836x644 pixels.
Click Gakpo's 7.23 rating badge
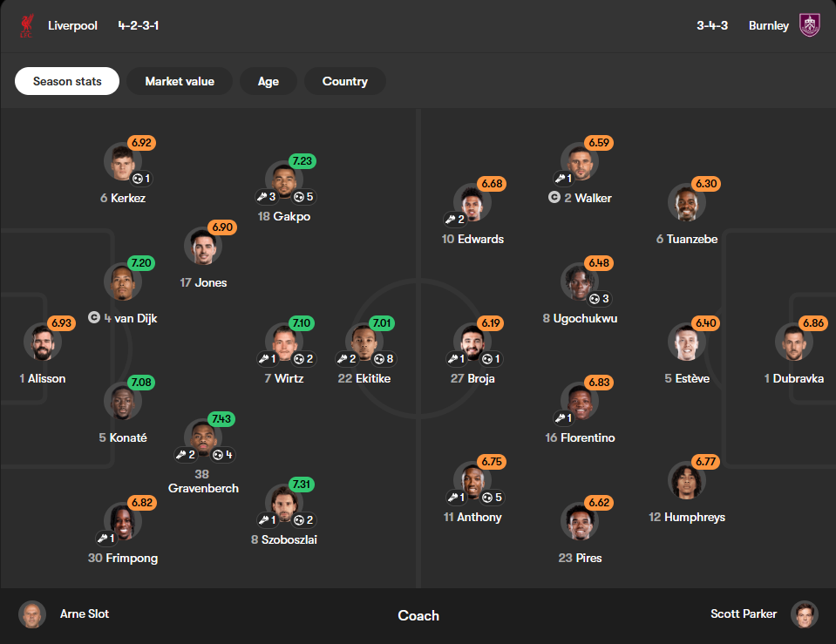[x=302, y=161]
